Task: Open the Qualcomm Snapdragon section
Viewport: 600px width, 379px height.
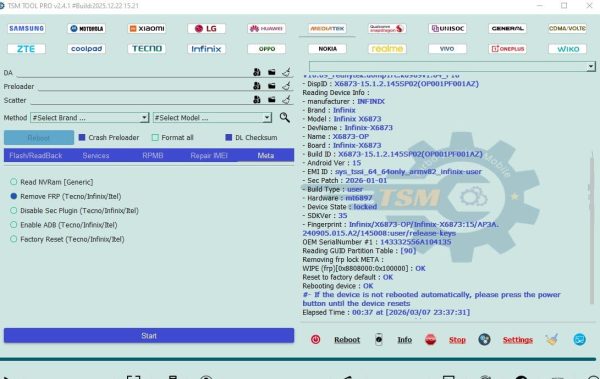Action: coord(387,28)
